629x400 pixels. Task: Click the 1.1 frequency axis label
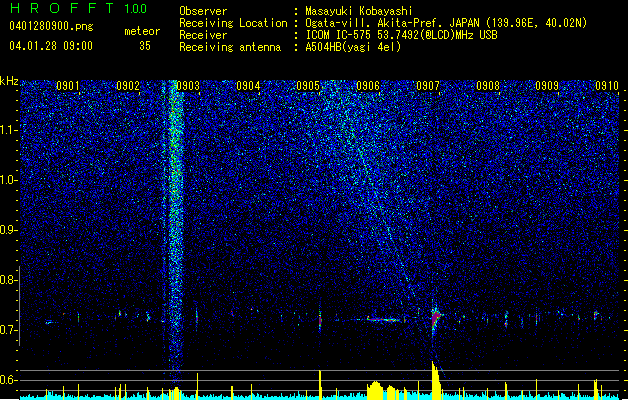pyautogui.click(x=8, y=130)
